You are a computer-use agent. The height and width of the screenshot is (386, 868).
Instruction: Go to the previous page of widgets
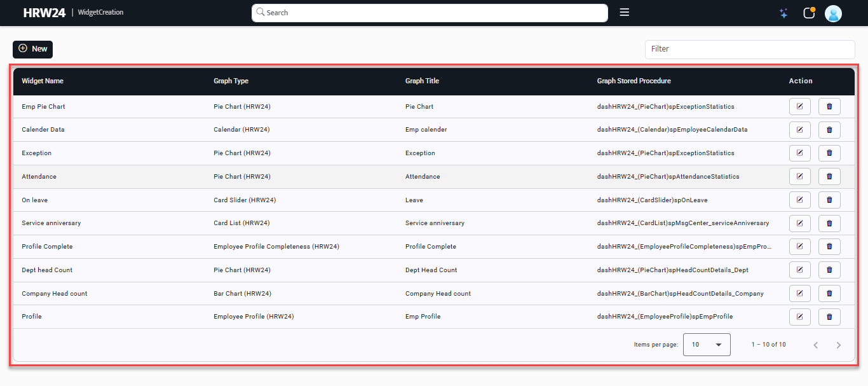[816, 345]
